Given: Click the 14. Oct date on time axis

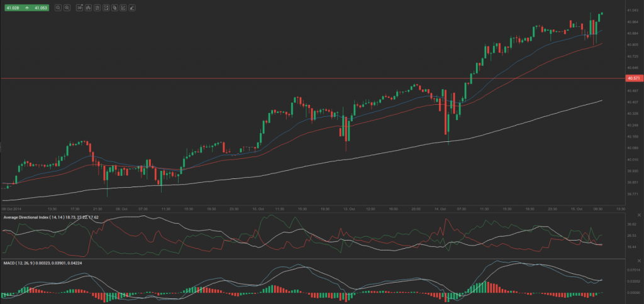Looking at the screenshot, I should click(439, 208).
